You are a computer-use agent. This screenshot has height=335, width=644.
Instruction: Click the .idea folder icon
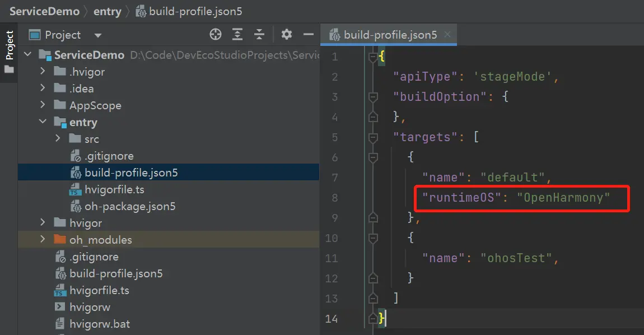[60, 89]
